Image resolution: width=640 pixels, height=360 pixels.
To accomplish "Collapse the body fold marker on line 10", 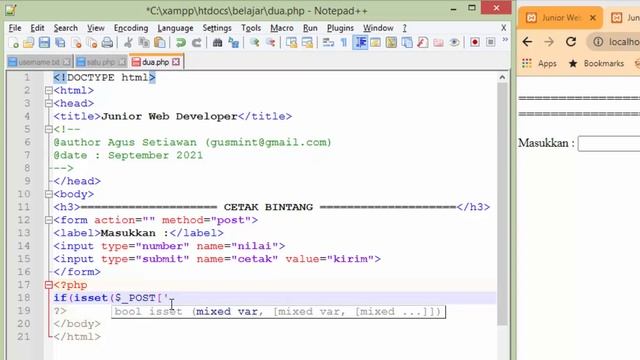I will pos(49,194).
